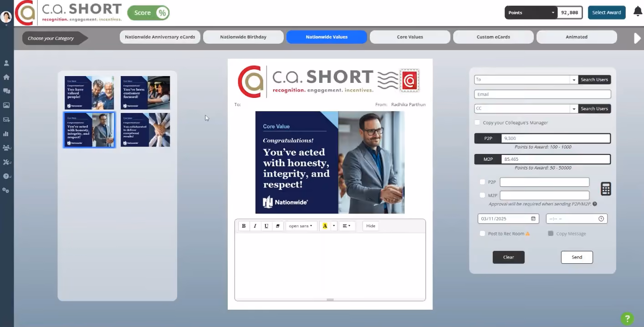Viewport: 644px width, 327px height.
Task: Open the tools wrench sidebar icon
Action: pyautogui.click(x=6, y=162)
